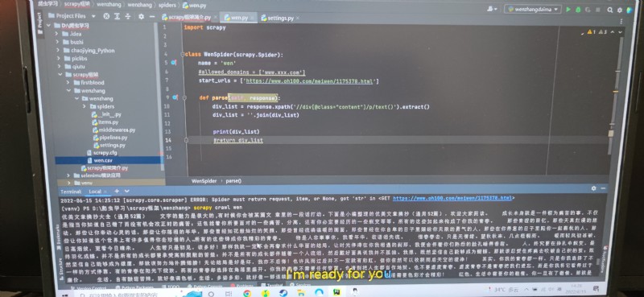Image resolution: width=644 pixels, height=297 pixels.
Task: Click the colorful JetBrains icon at top right
Action: (630, 10)
